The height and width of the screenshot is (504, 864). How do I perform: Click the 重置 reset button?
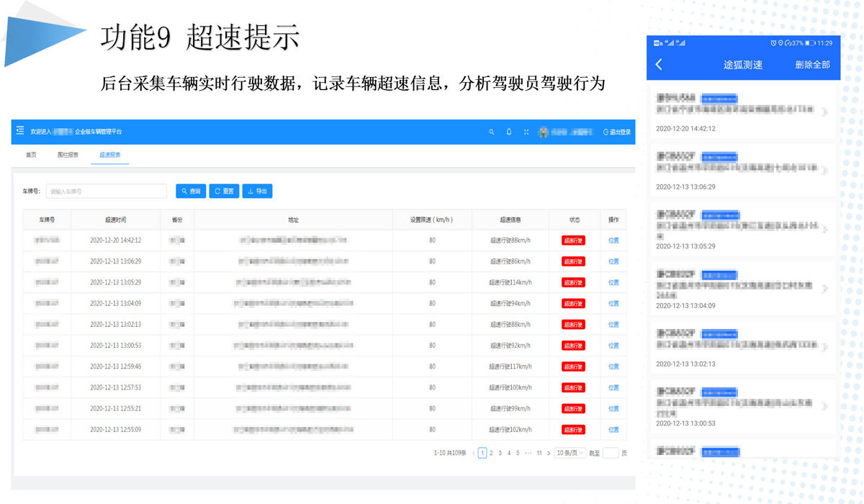coord(224,192)
